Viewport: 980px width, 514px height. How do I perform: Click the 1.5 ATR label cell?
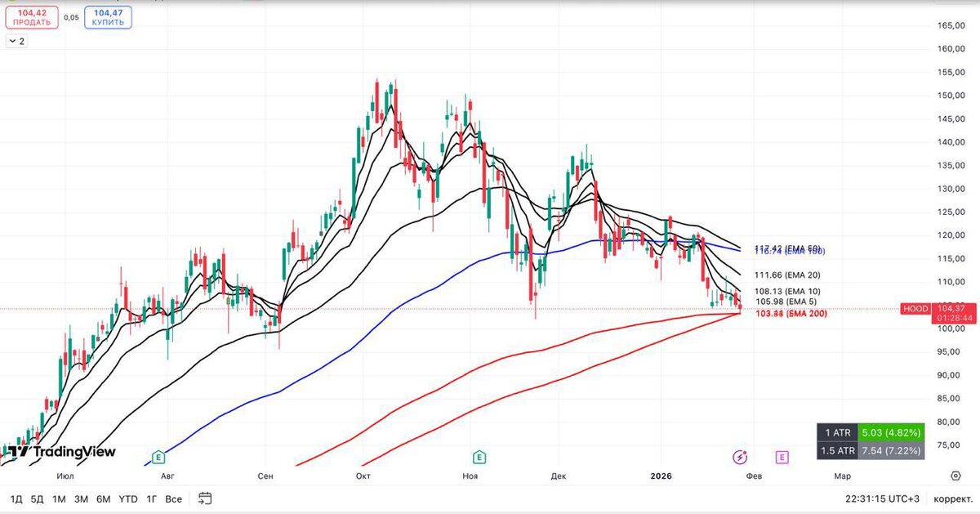coord(838,450)
